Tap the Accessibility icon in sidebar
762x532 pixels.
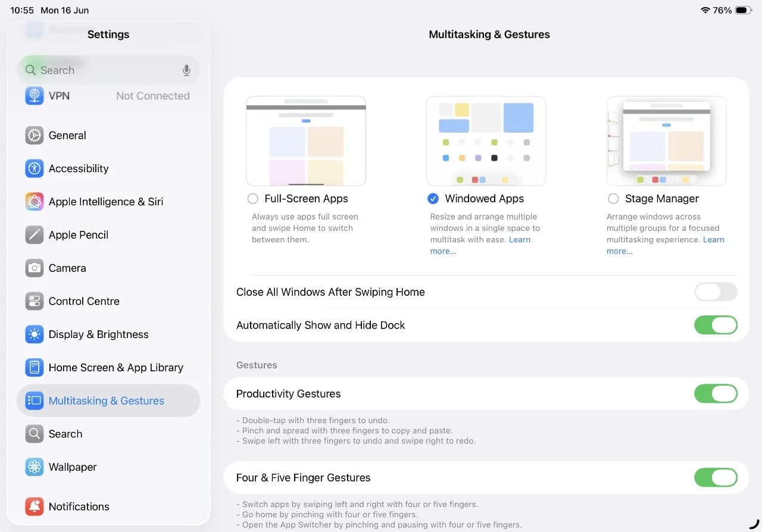pyautogui.click(x=35, y=168)
